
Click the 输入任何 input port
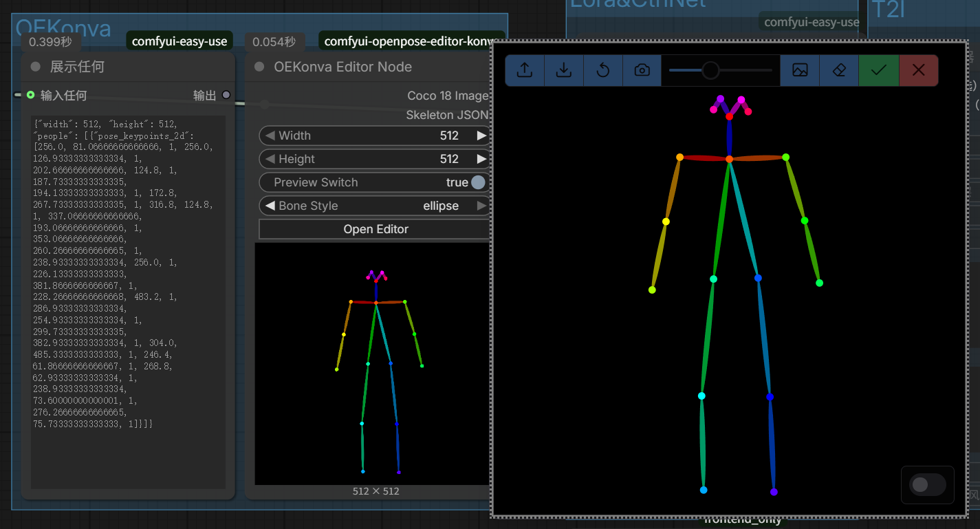(x=30, y=95)
